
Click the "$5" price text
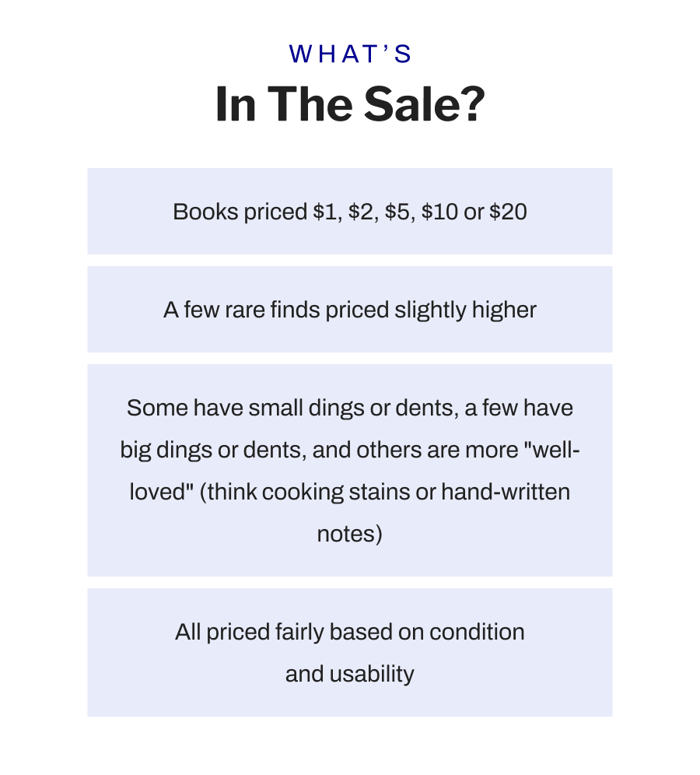pyautogui.click(x=397, y=212)
